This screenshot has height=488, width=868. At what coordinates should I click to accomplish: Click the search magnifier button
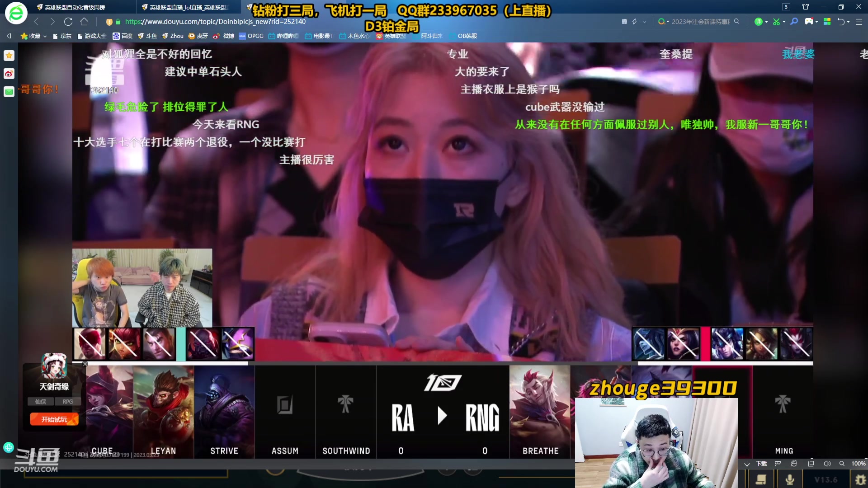736,21
